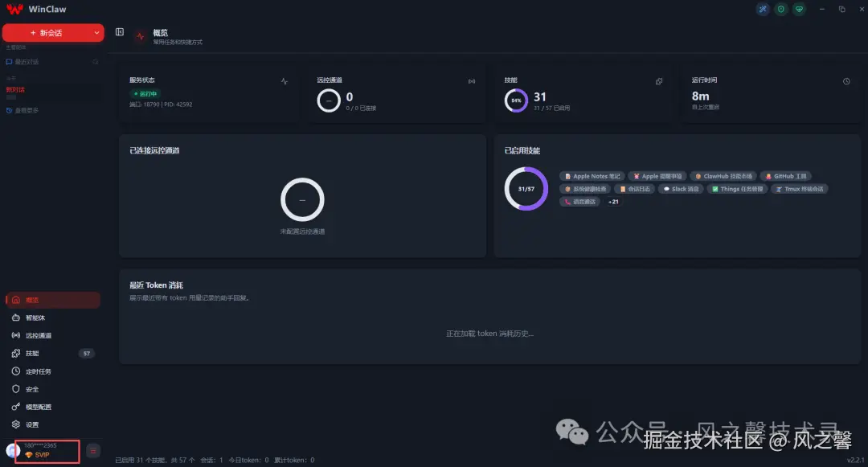Click the green 运行中 status badge
This screenshot has height=467, width=868.
point(145,93)
